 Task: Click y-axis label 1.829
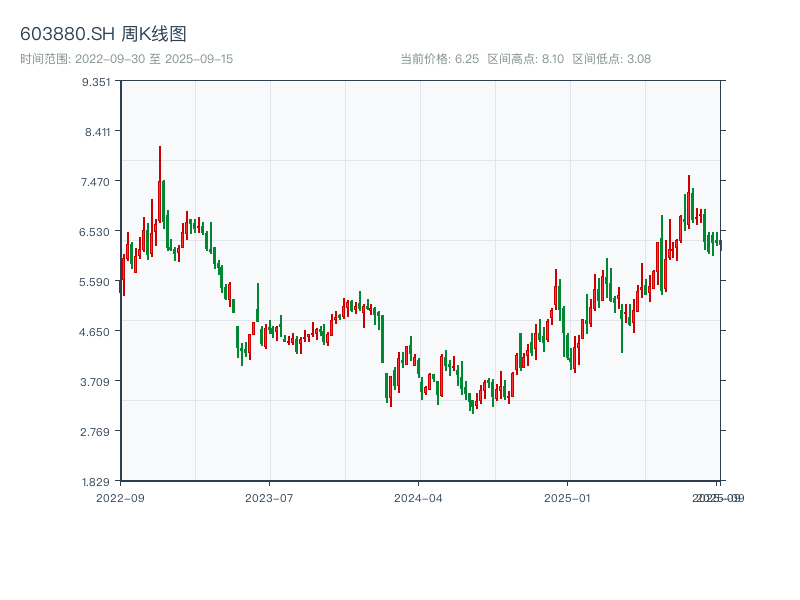click(x=95, y=482)
